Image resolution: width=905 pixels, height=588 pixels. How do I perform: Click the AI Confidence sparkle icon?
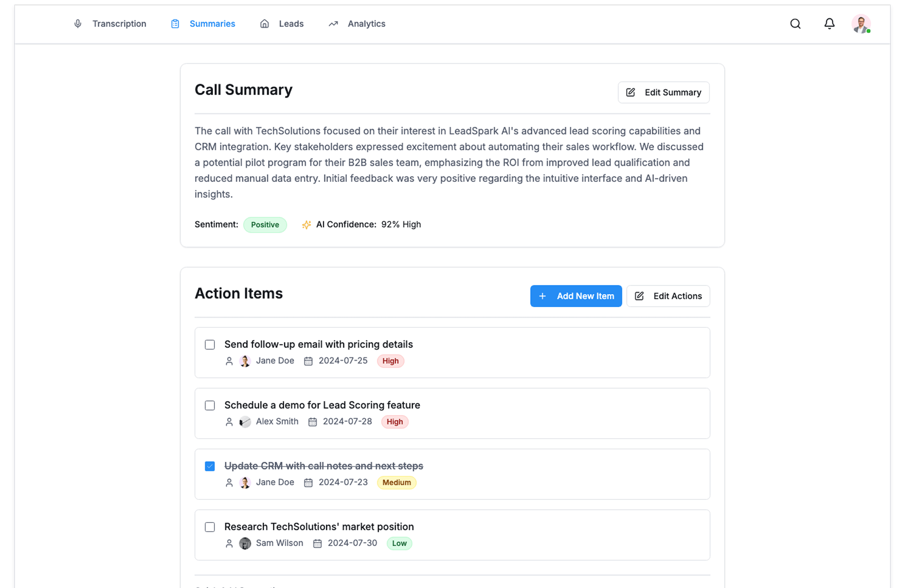[306, 225]
